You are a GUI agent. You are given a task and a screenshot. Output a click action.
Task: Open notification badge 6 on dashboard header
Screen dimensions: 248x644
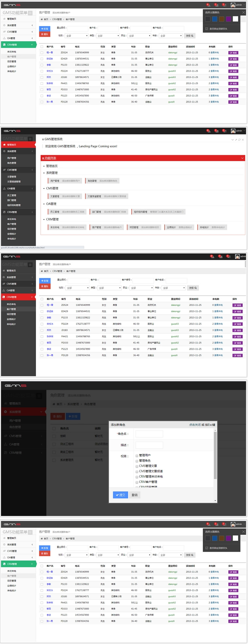208,131
